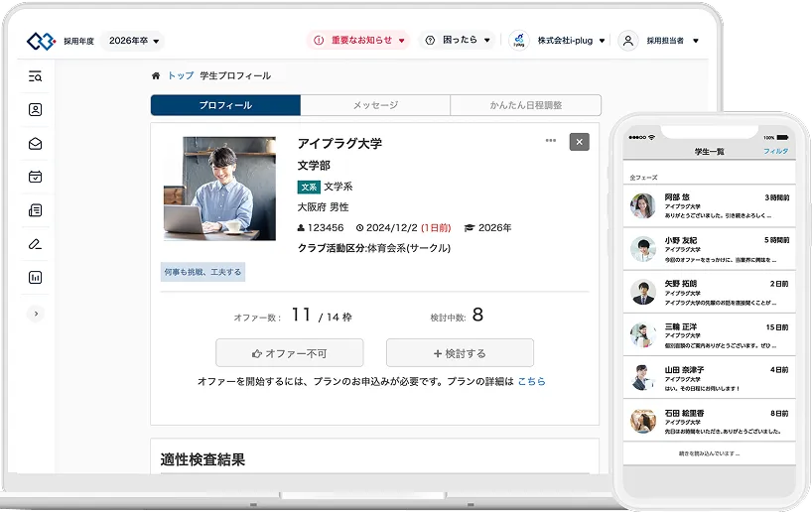Follow the こちら plan details link
812x512 pixels.
531,381
